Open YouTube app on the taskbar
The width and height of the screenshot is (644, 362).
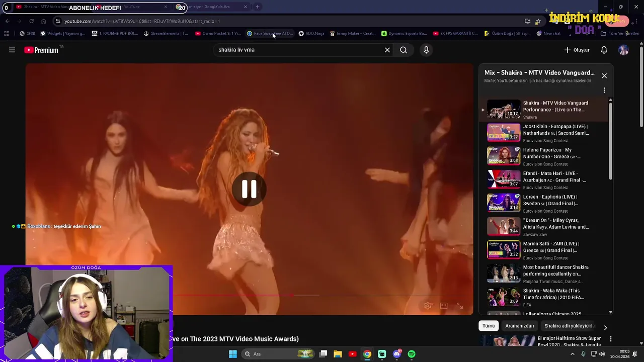(352, 354)
